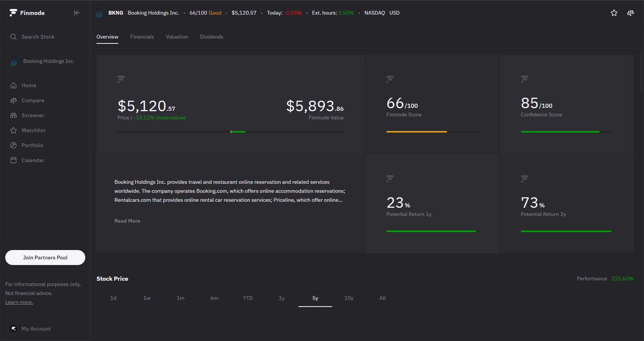The width and height of the screenshot is (644, 341).
Task: Click the Finmode logo
Action: point(27,13)
